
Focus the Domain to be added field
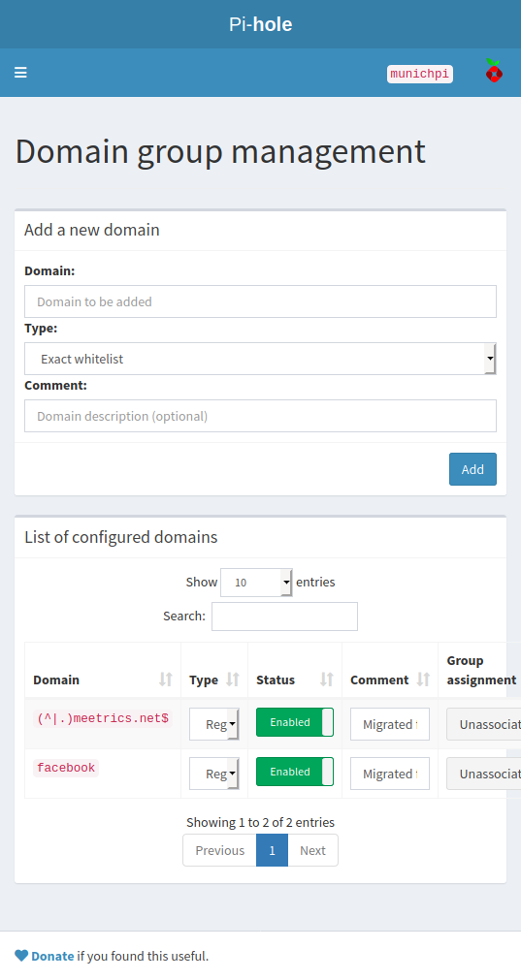(x=260, y=301)
